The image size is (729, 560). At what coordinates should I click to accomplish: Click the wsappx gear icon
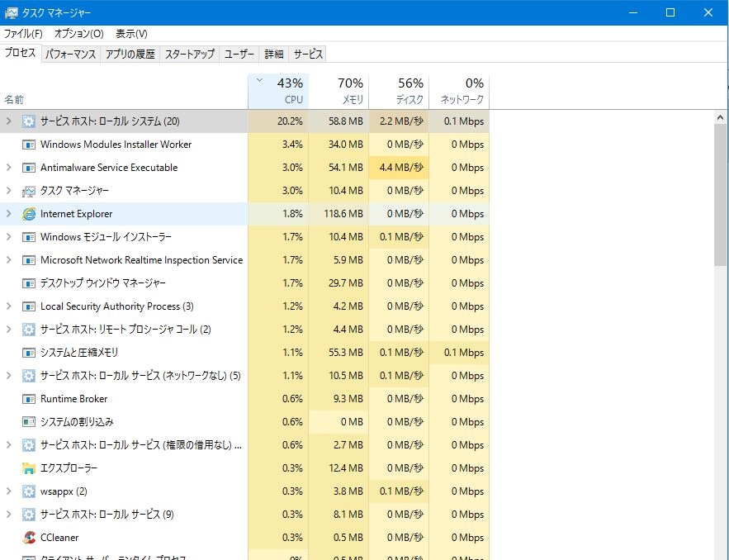pos(29,491)
